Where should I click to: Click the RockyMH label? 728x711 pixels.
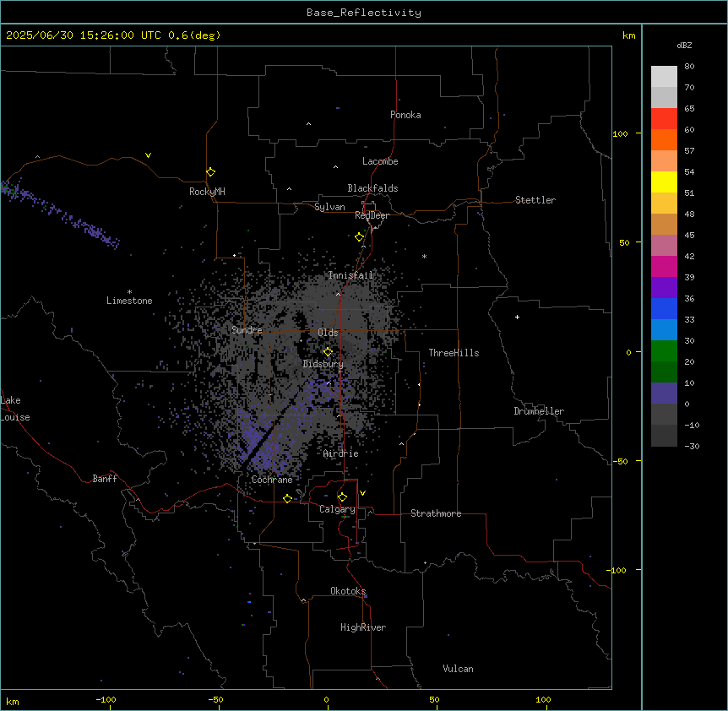click(x=207, y=192)
